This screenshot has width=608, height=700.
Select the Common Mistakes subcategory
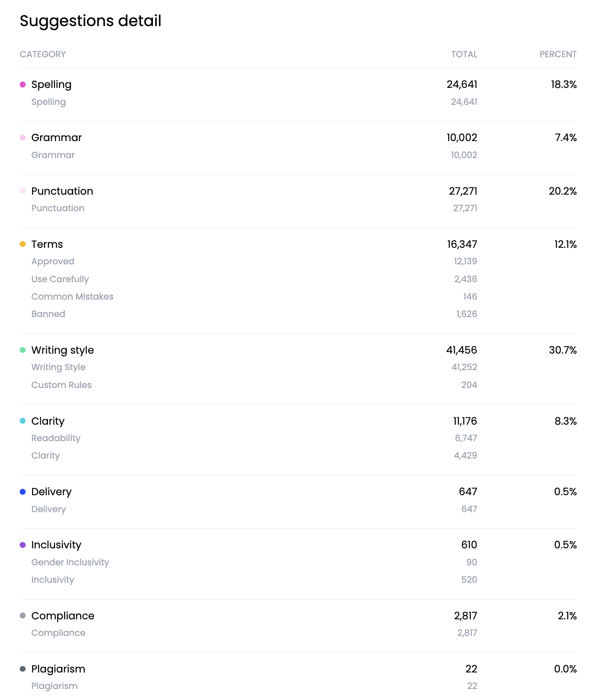pyautogui.click(x=72, y=296)
